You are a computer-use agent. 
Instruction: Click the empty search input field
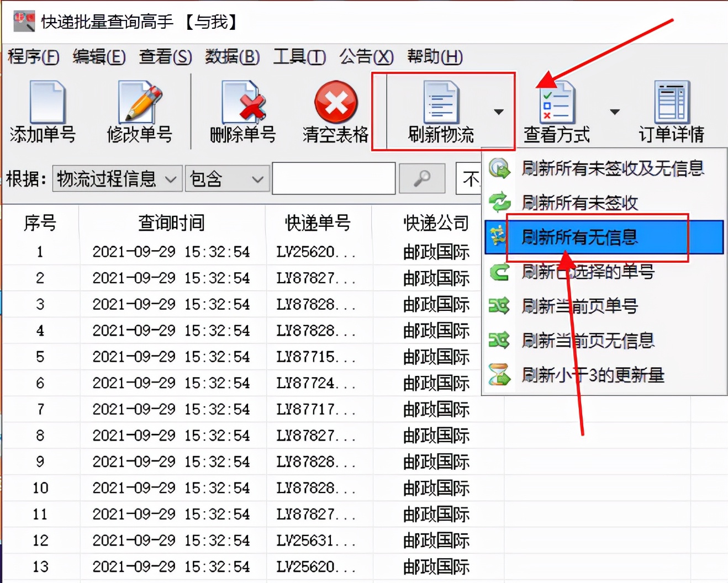(333, 178)
